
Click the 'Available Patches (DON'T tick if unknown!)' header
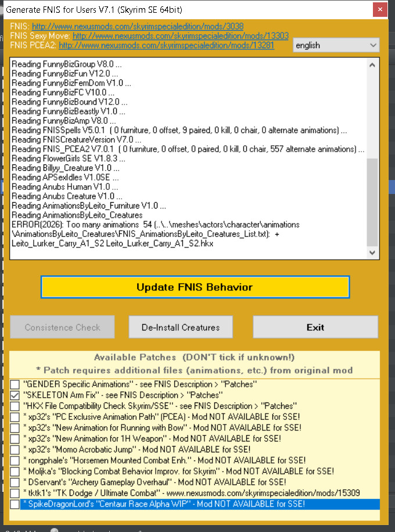[194, 357]
